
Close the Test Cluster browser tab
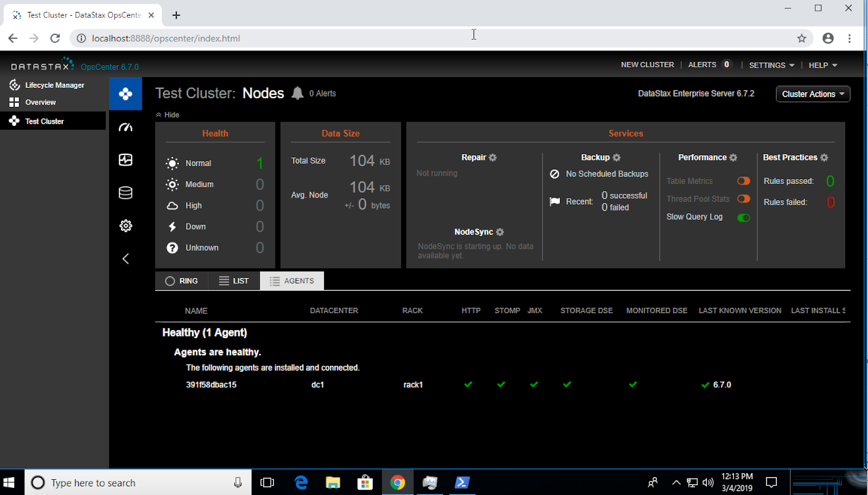[x=151, y=15]
